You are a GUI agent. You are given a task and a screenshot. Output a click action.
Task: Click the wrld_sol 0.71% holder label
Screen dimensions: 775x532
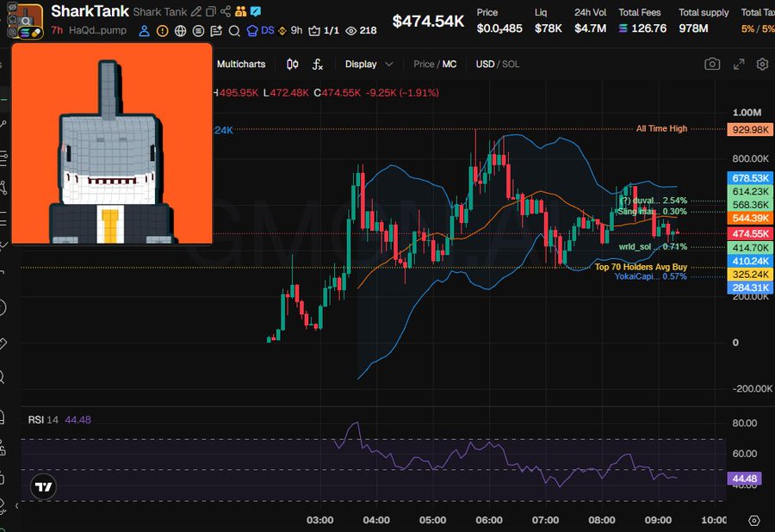[653, 246]
